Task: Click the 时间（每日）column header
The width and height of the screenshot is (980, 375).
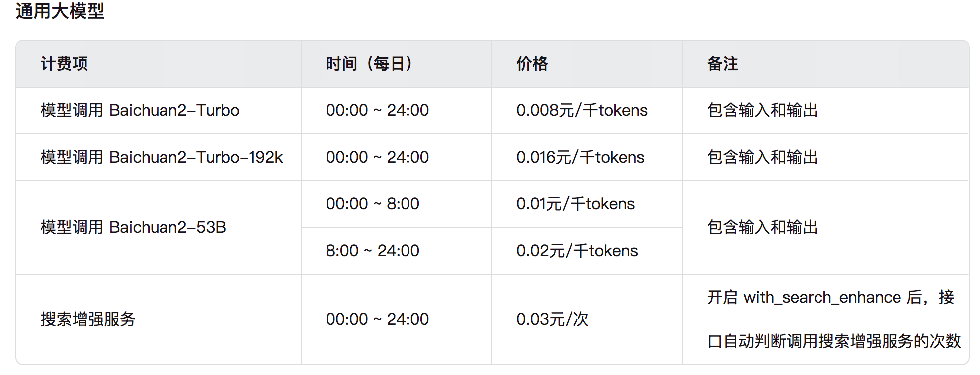Action: (x=369, y=64)
